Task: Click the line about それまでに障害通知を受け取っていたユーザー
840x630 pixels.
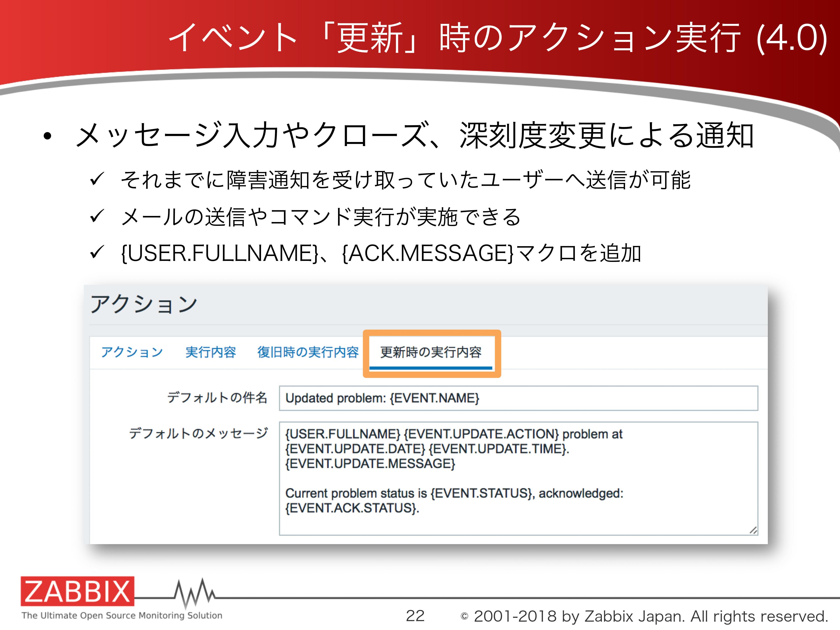Action: coord(405,180)
